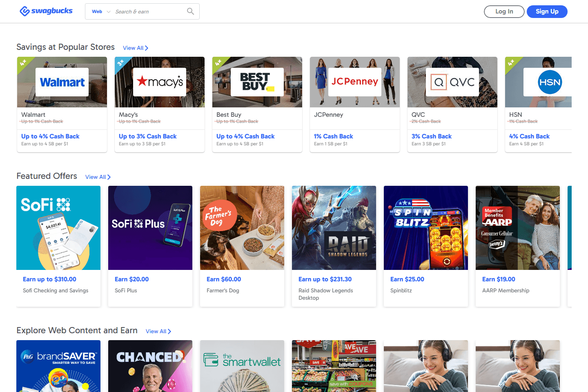Click the Walmart store name text
The image size is (588, 392).
click(x=33, y=115)
